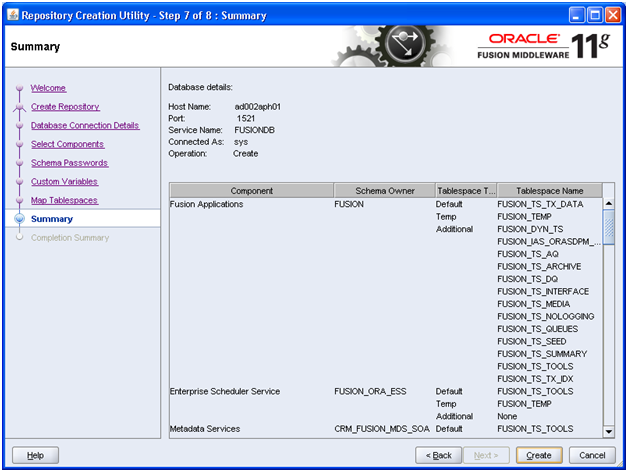Maximize the Repository Creation Utility window
This screenshot has height=472, width=628.
[595, 15]
